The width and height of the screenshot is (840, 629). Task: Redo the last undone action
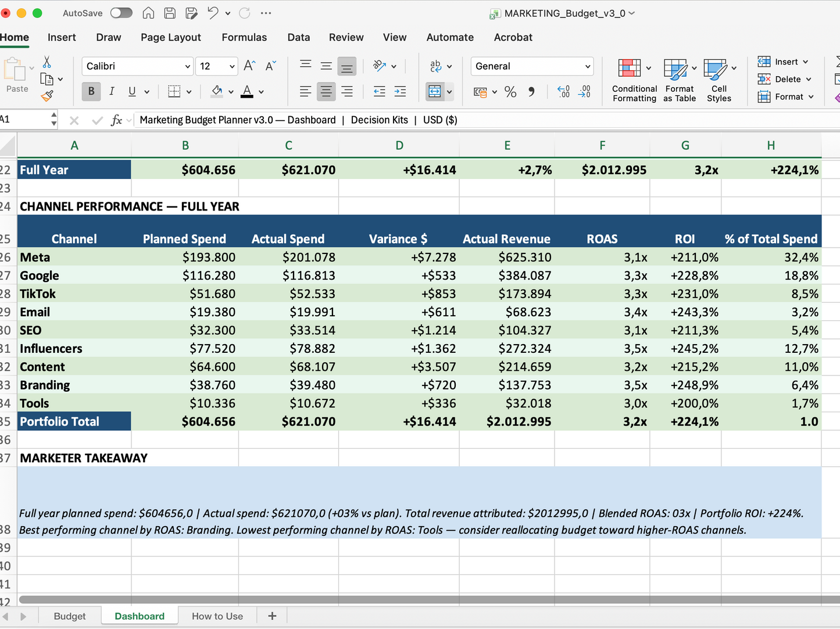click(244, 13)
